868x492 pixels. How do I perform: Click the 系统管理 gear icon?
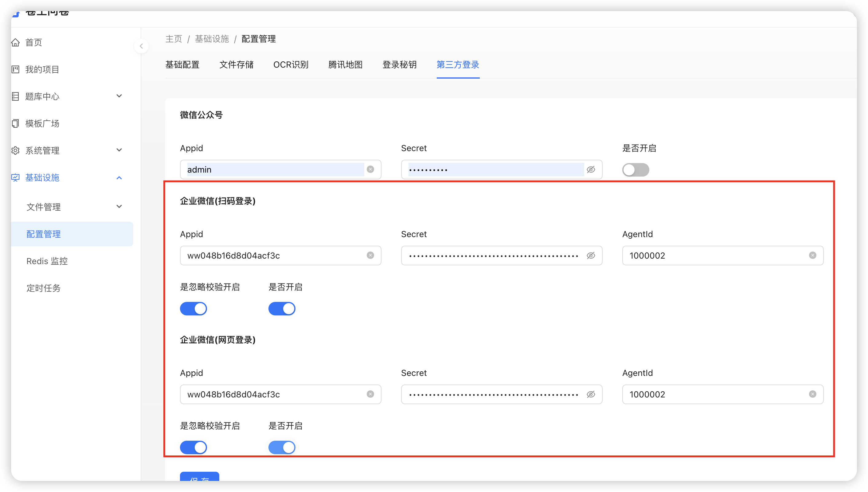coord(16,150)
